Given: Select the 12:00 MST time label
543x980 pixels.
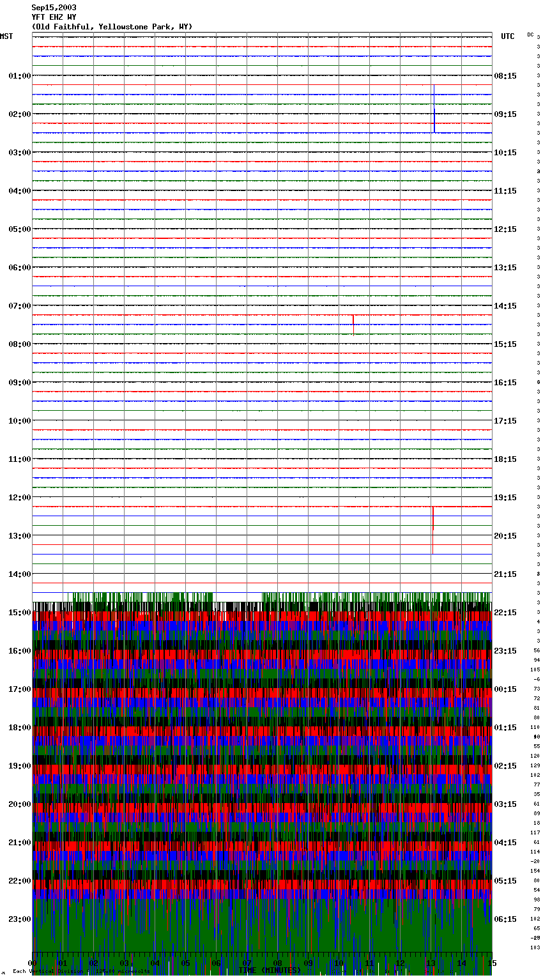Looking at the screenshot, I should tap(20, 498).
